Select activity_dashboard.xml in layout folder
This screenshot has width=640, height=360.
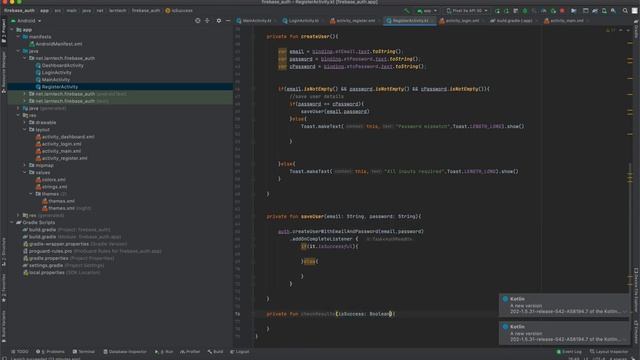tap(65, 137)
